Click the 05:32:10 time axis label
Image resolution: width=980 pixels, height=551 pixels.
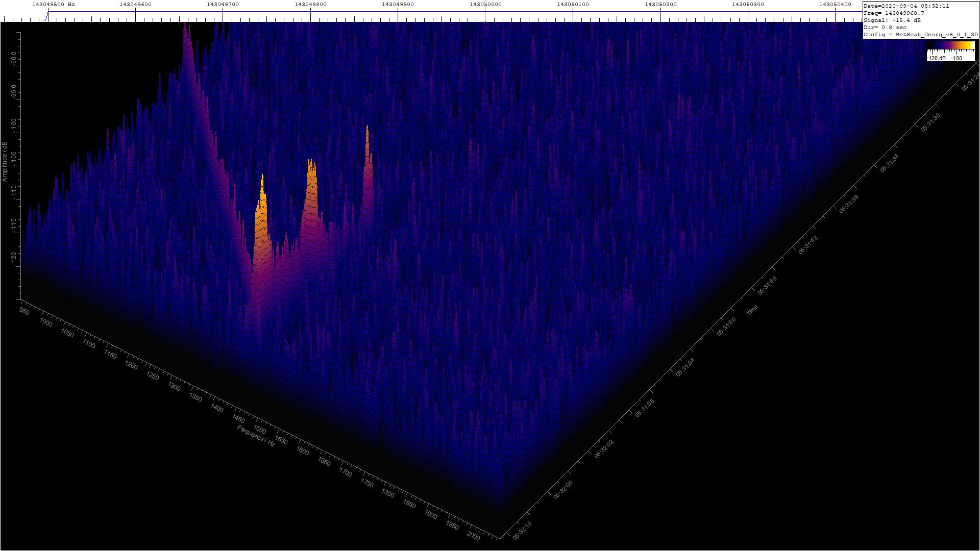point(522,531)
